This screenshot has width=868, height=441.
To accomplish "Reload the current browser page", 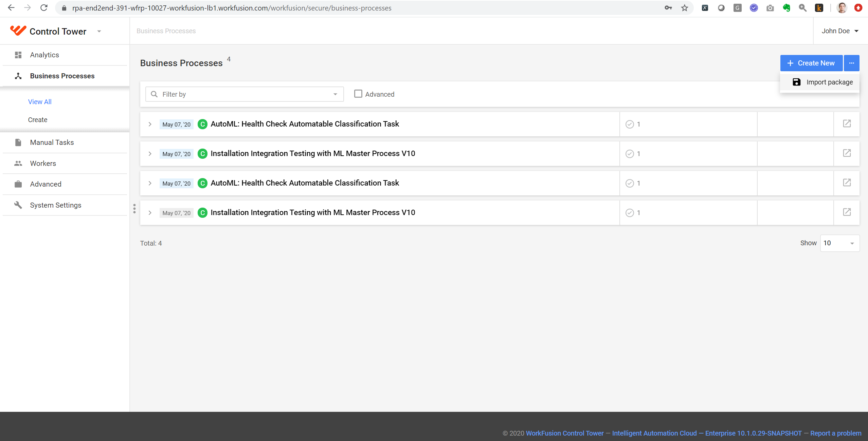I will 44,8.
